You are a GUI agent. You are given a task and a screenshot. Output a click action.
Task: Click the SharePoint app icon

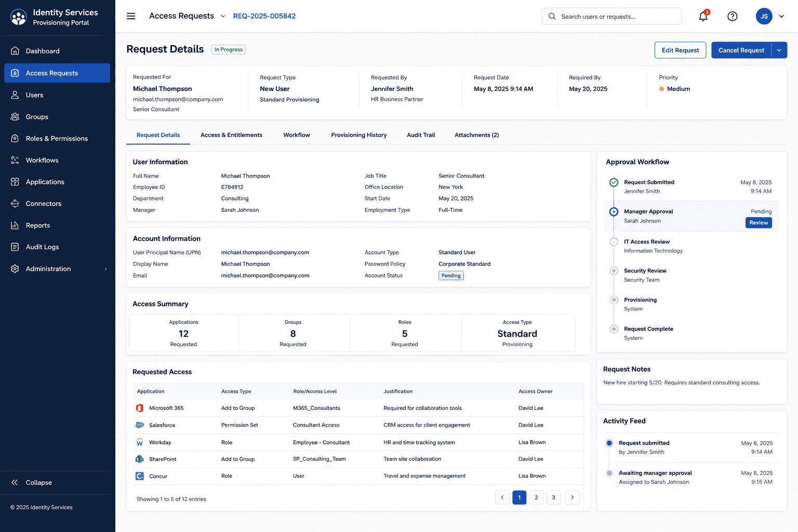point(140,459)
